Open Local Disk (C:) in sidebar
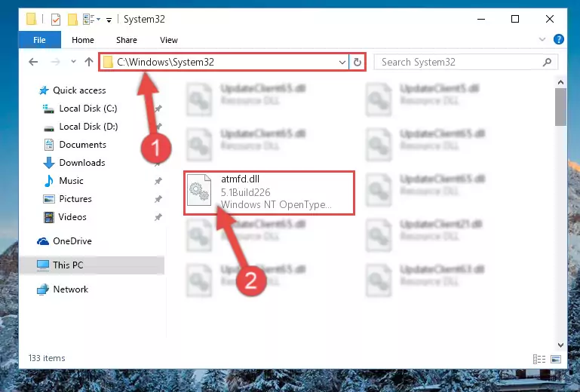 (88, 109)
